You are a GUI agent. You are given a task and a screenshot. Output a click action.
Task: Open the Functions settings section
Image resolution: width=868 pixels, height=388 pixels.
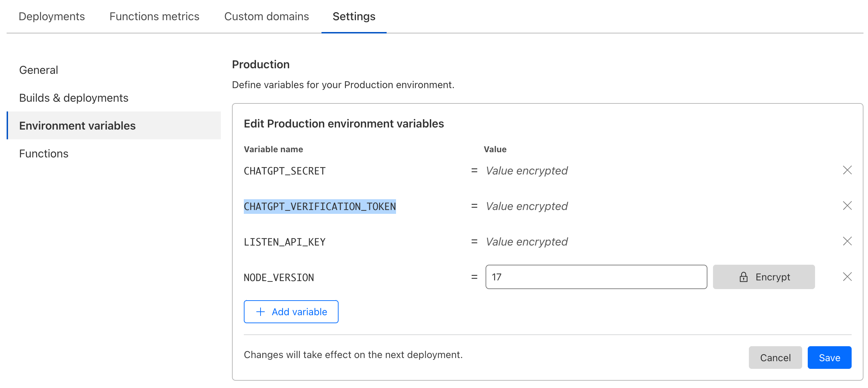[44, 153]
